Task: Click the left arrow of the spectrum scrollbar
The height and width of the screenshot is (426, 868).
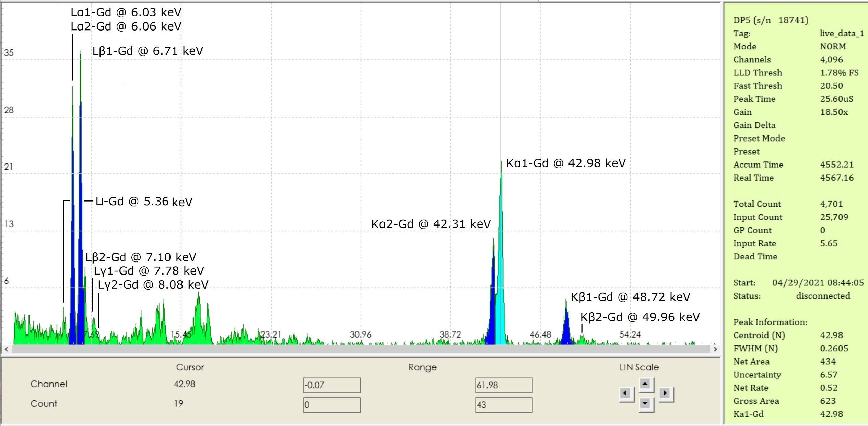Action: (6, 349)
